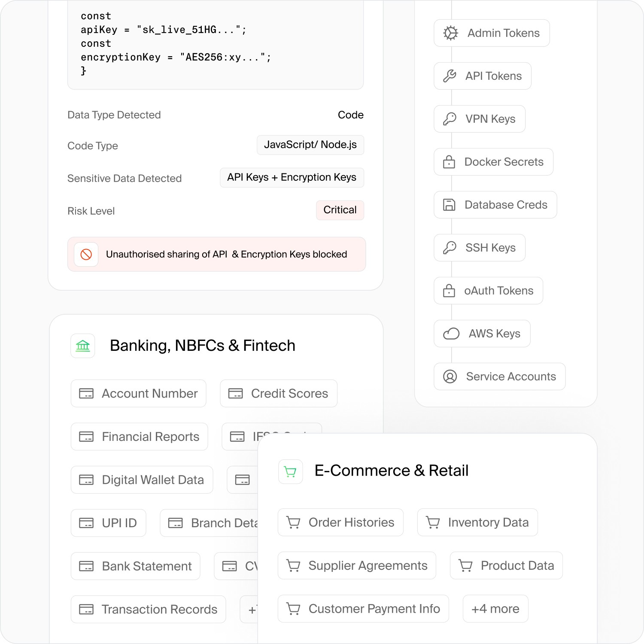Select the Transaction Records label
The height and width of the screenshot is (644, 644).
click(159, 609)
